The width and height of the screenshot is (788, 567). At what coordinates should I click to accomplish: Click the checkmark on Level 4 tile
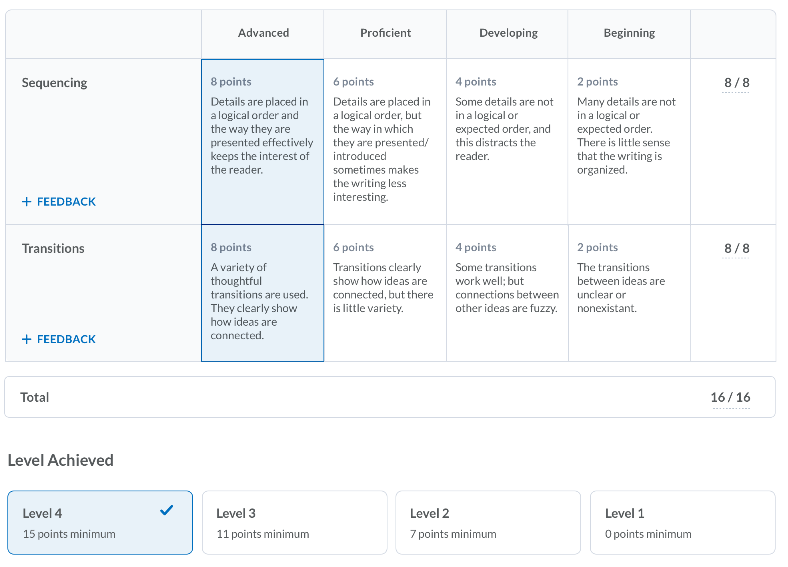[167, 511]
